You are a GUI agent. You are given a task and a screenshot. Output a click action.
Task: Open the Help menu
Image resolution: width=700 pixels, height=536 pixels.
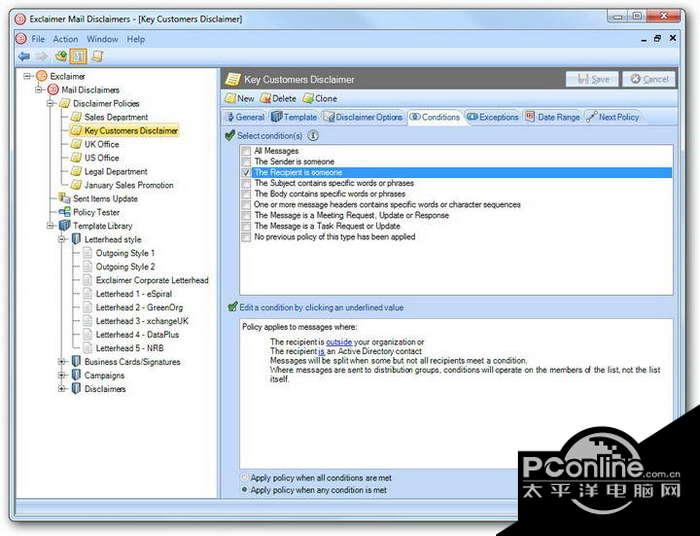point(136,39)
